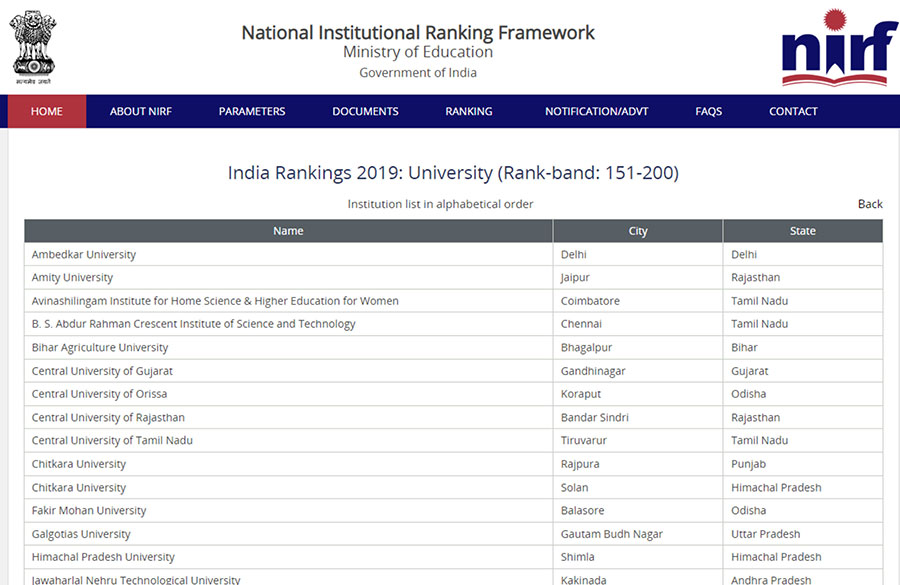Select B. S. Abdur Rahman Crescent Institute
The width and height of the screenshot is (900, 585).
[x=193, y=324]
